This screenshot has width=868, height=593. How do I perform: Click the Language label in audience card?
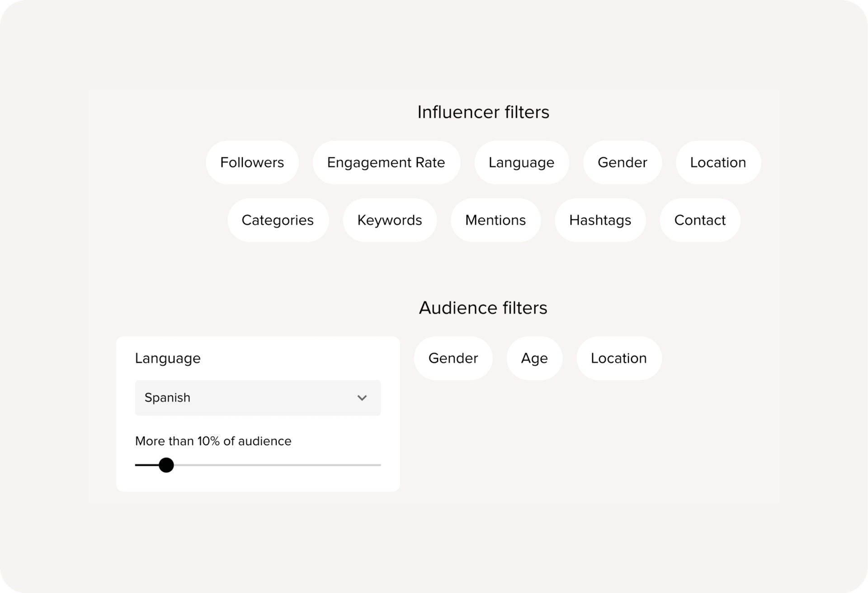(168, 358)
